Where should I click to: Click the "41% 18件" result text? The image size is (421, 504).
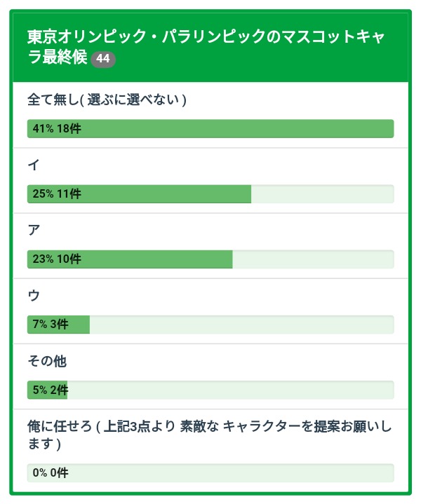[57, 129]
